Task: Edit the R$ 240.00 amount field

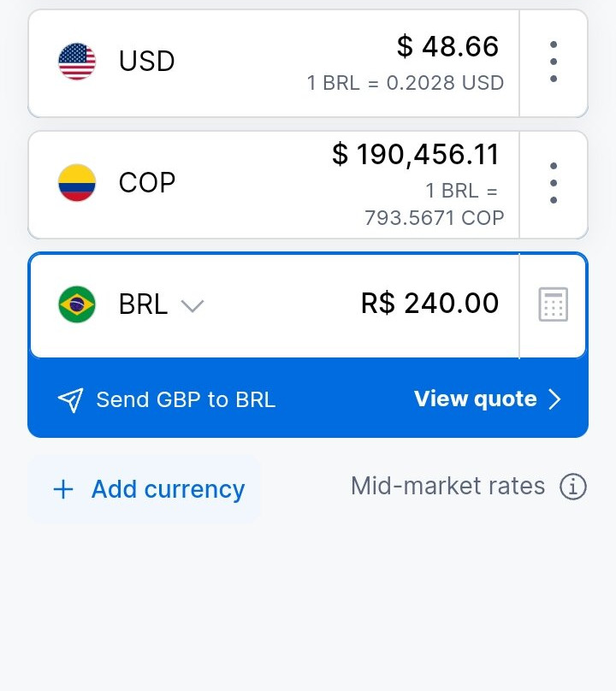Action: tap(430, 304)
